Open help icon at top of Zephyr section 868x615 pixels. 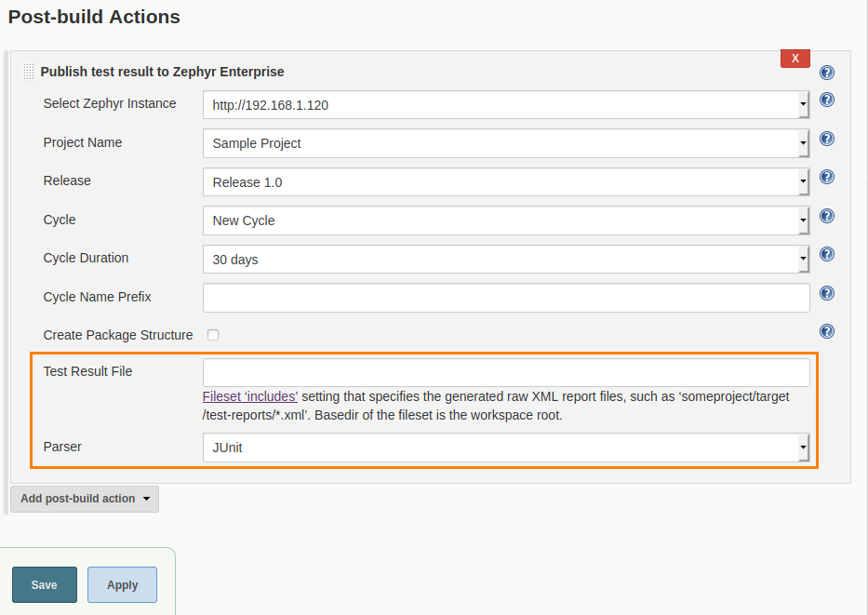(826, 73)
